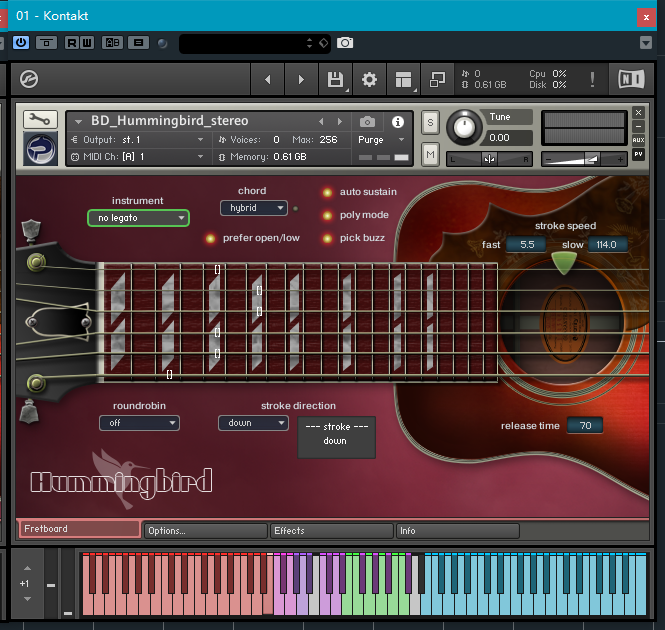The width and height of the screenshot is (665, 630).
Task: Click the plugin window settings icon beside power
Action: 47,42
